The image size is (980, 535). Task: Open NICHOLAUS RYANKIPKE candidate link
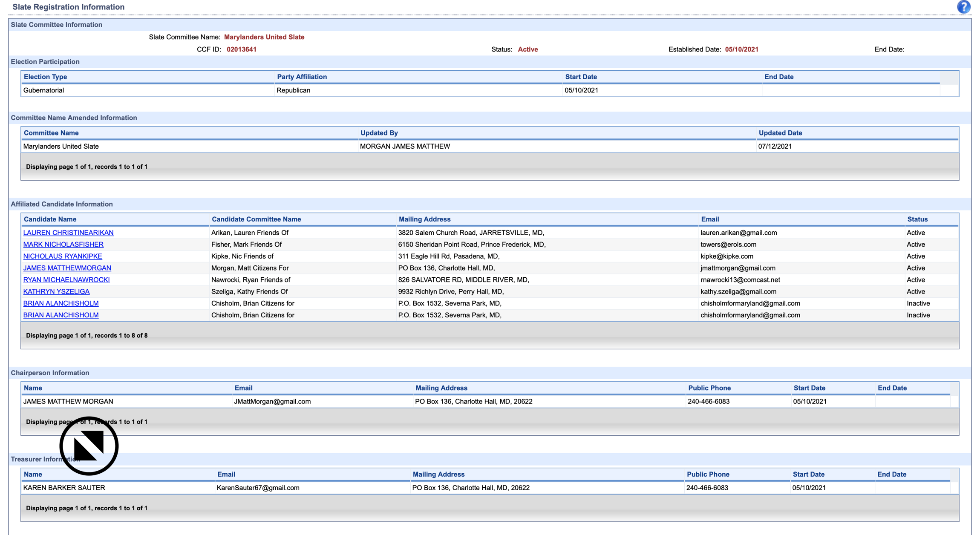[63, 256]
